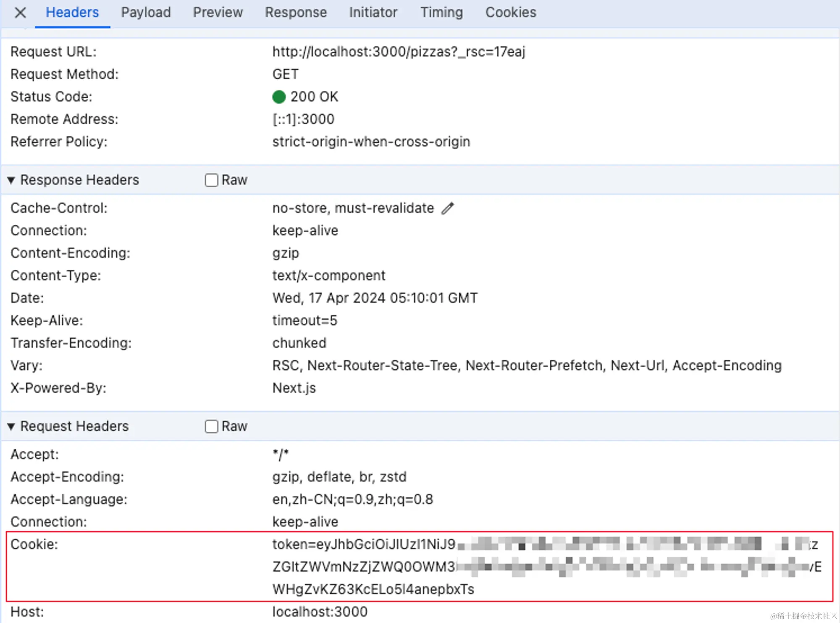
Task: Switch to the Response tab
Action: [x=296, y=13]
